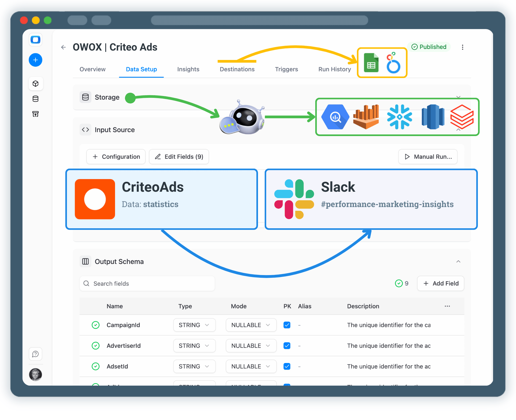
Task: Open Edit Fields to modify the nine fields
Action: (x=179, y=157)
